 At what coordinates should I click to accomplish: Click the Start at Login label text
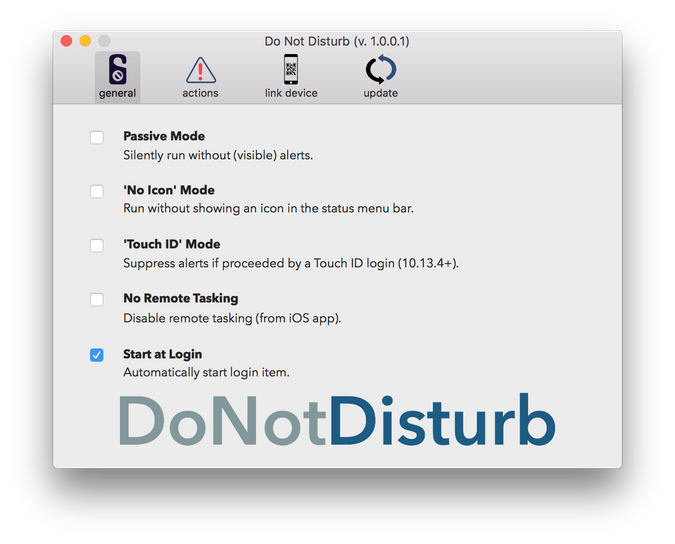[x=162, y=354]
